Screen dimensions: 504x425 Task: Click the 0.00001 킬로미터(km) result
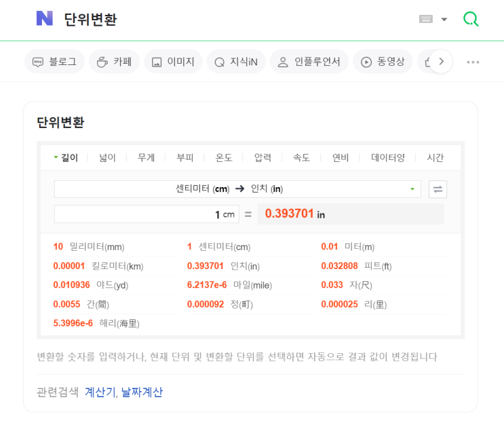point(98,266)
